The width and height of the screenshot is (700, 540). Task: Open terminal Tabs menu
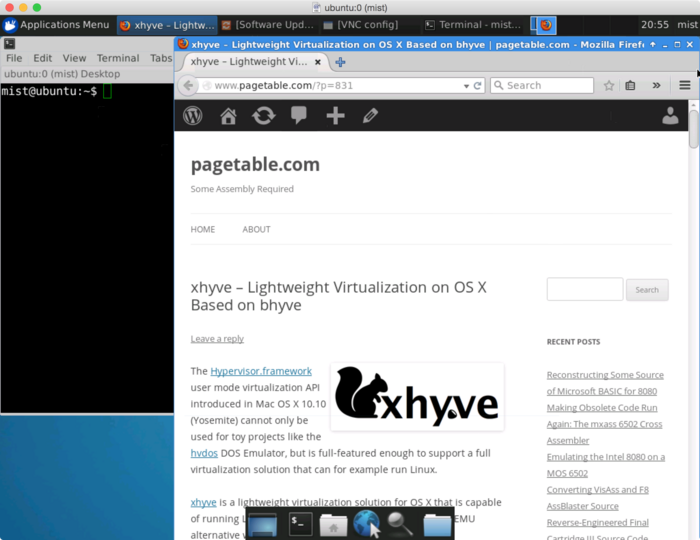[x=161, y=58]
